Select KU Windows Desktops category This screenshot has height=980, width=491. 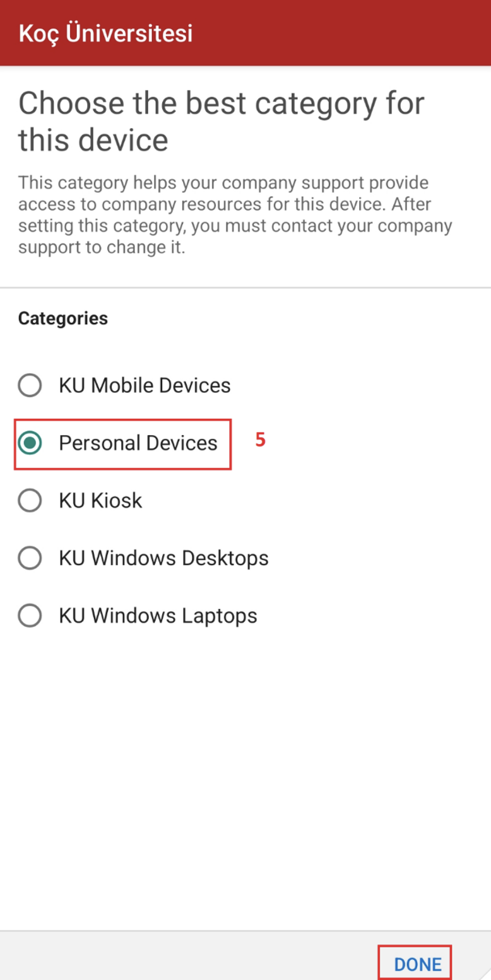pos(29,558)
